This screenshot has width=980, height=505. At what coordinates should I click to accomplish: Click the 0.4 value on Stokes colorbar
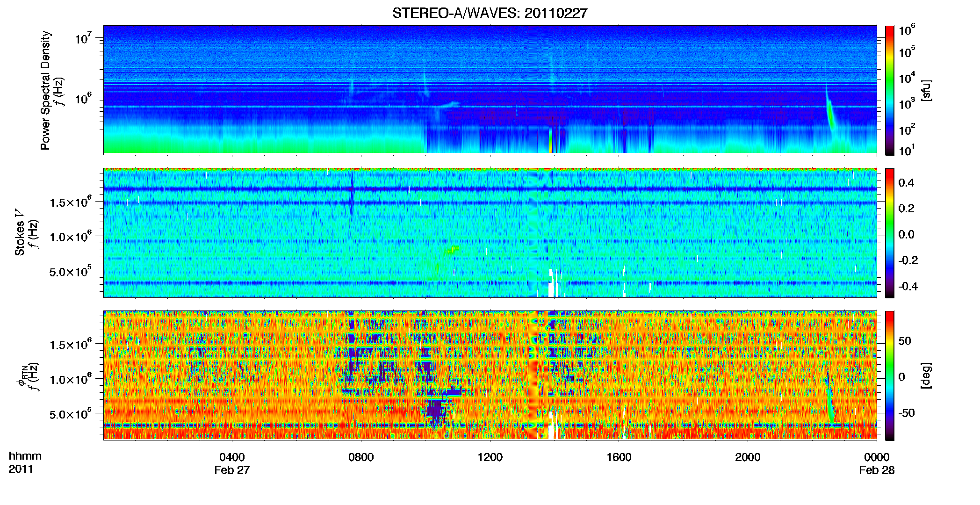[x=906, y=183]
